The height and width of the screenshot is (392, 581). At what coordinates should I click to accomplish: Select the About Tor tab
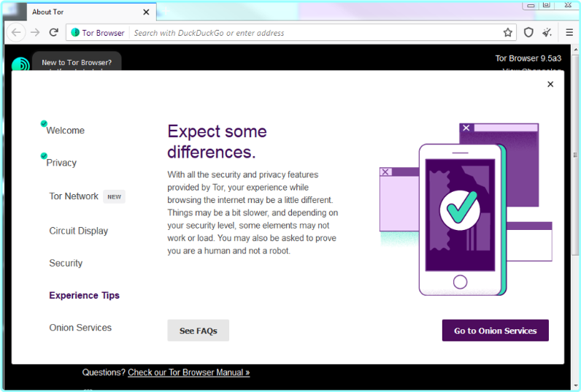tap(91, 12)
